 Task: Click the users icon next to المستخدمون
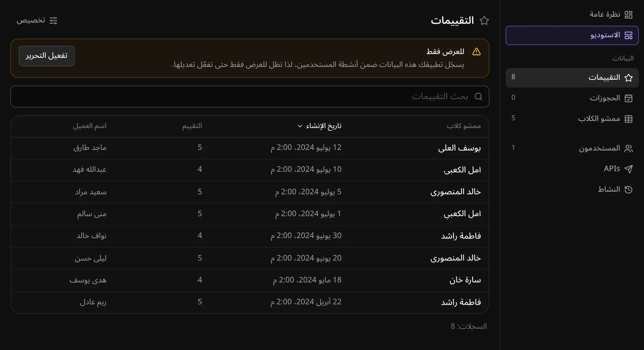[628, 148]
